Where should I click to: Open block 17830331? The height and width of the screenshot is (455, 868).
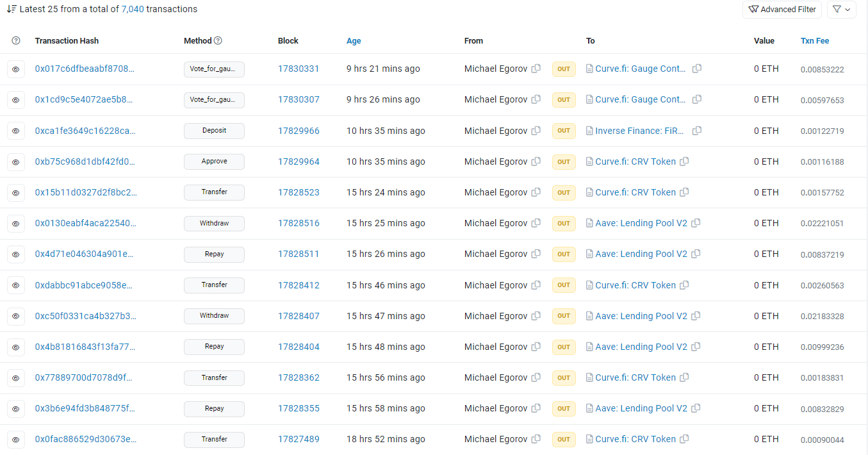pos(299,69)
